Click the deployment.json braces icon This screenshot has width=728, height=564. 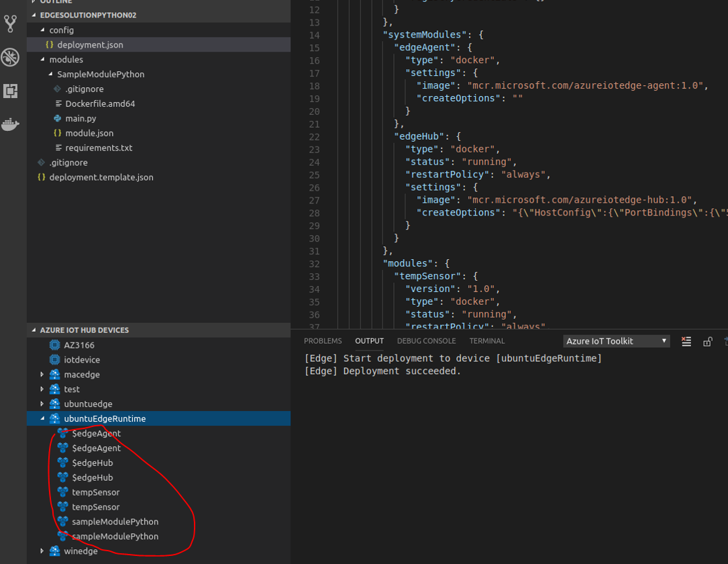[50, 44]
